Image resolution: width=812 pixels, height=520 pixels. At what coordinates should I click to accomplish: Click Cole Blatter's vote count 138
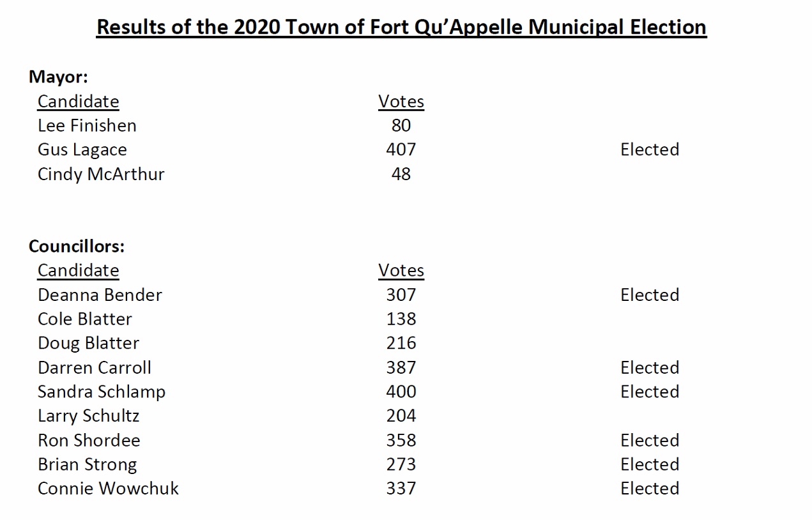click(401, 319)
